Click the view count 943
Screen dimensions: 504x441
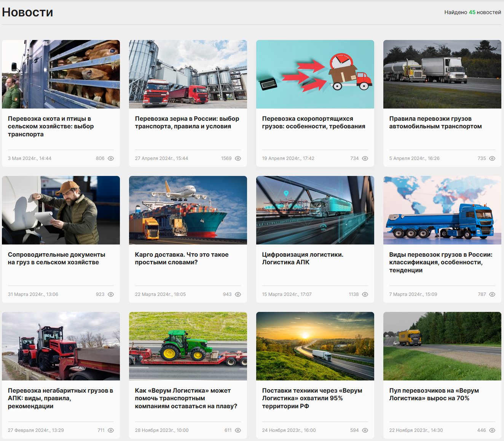[227, 294]
